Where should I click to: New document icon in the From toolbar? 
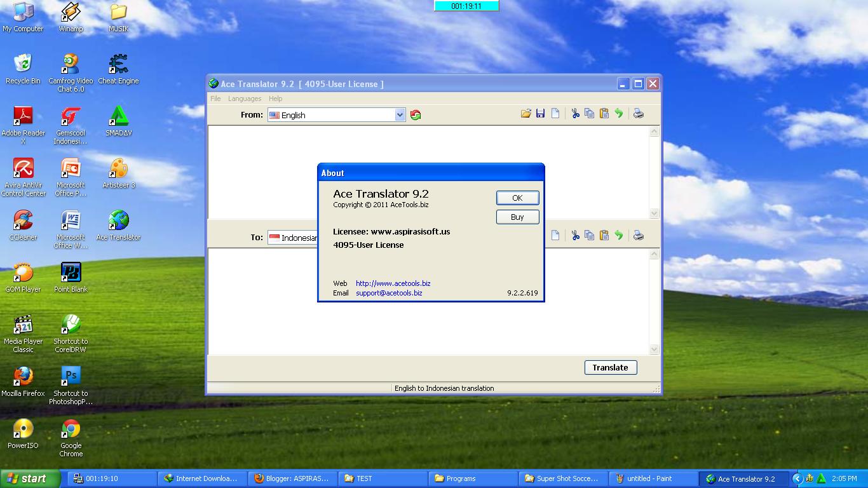(555, 114)
